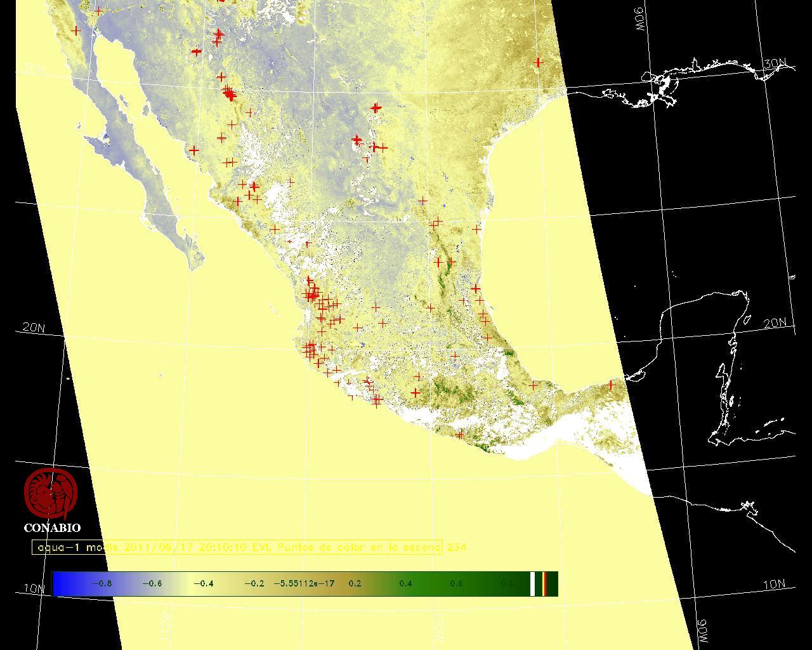Viewport: 812px width, 650px height.
Task: Click the red cross on the southern coast
Action: [x=461, y=434]
